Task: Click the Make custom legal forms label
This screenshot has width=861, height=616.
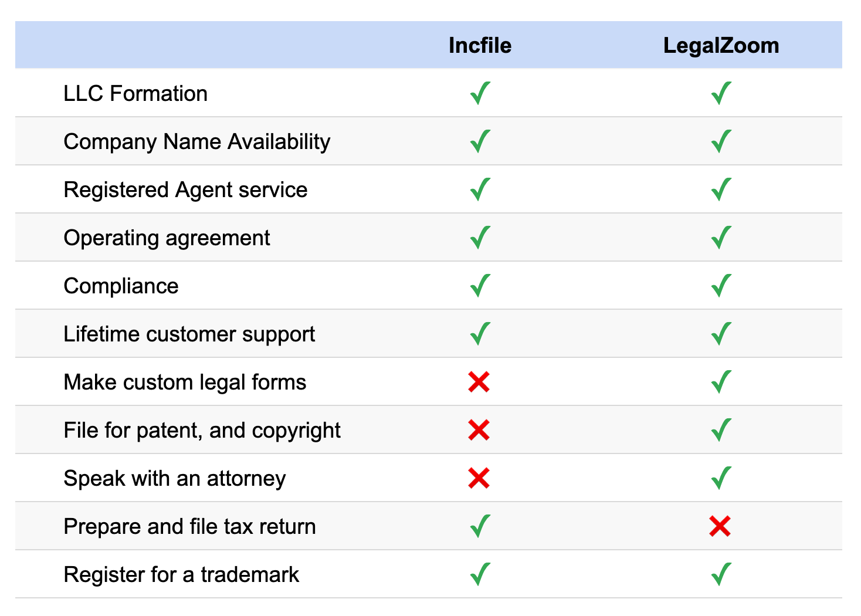Action: 185,382
